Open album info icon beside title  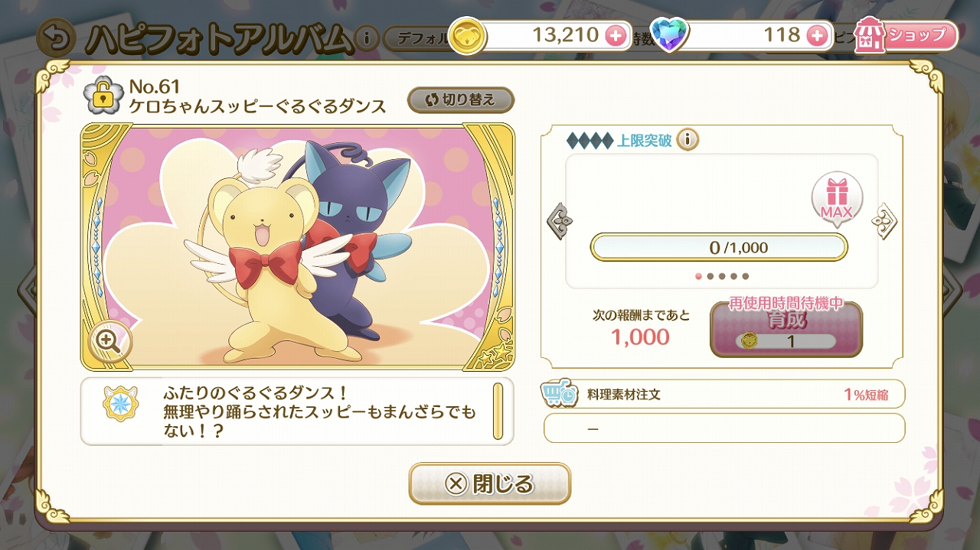click(x=367, y=38)
